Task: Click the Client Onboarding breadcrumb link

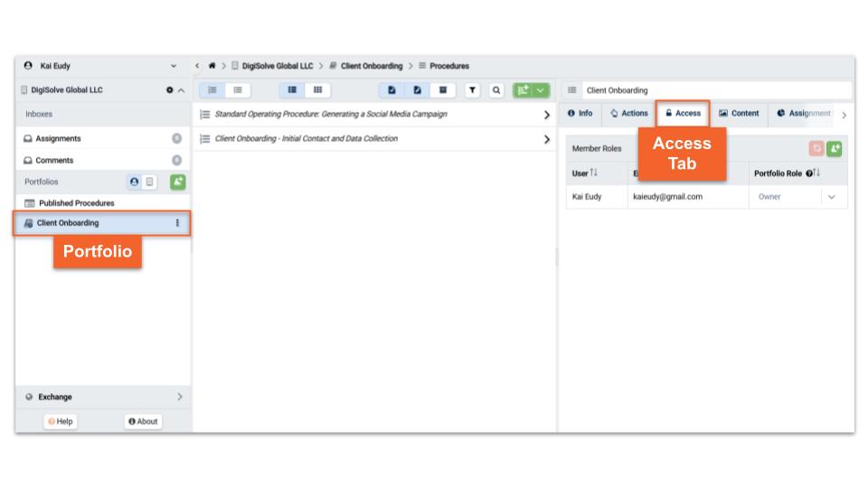Action: coord(372,66)
